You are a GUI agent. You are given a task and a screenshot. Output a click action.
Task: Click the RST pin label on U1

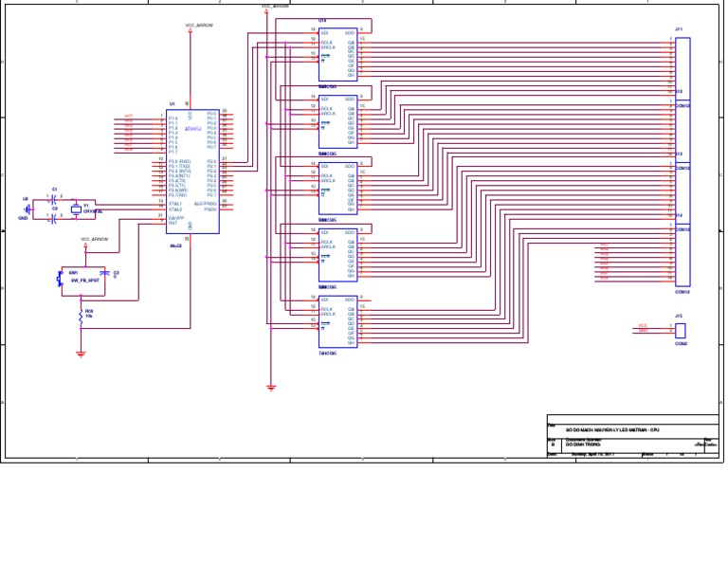pos(173,223)
